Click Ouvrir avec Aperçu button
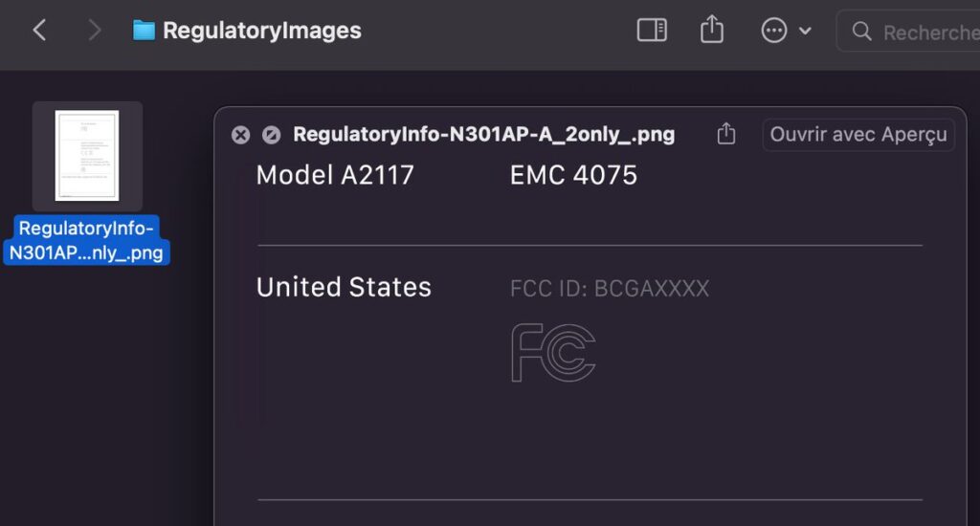Image resolution: width=980 pixels, height=526 pixels. (858, 134)
